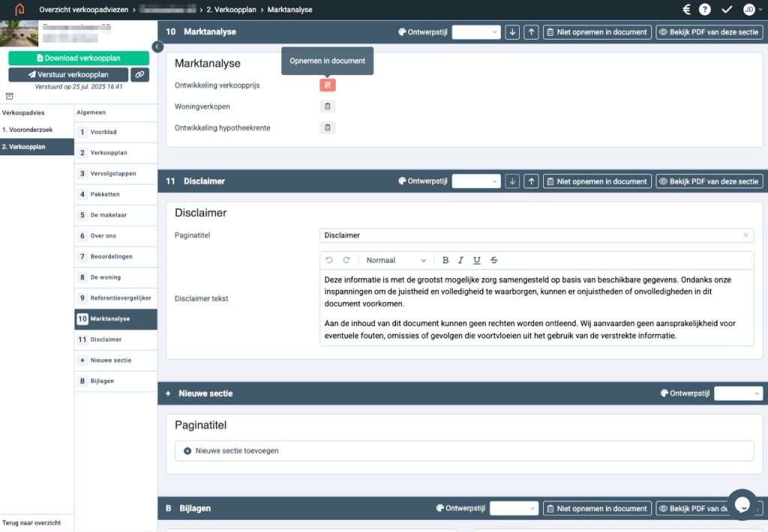This screenshot has height=532, width=768.
Task: Exclude Disclaimer section from document
Action: (x=597, y=181)
